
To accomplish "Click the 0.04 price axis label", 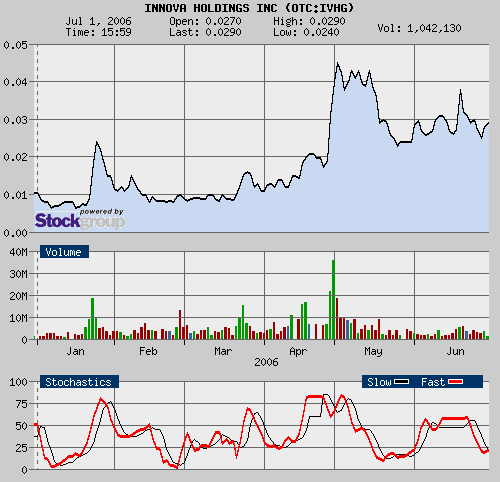I will [15, 82].
